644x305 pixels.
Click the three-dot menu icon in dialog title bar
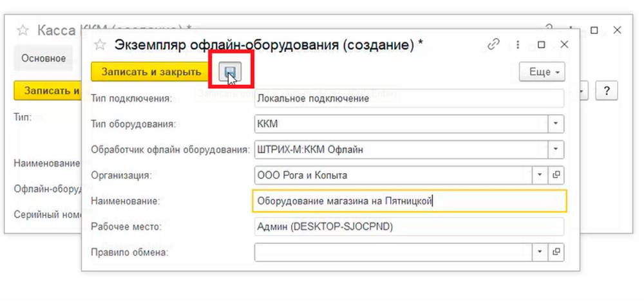(518, 44)
